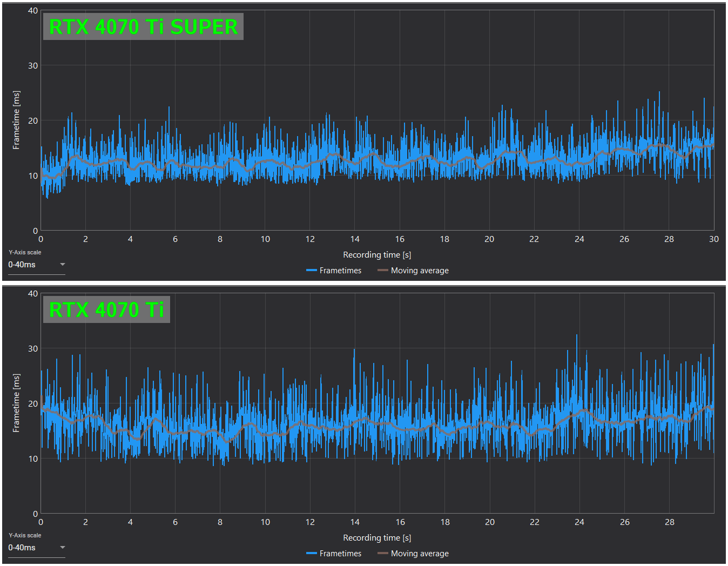Click the y-axis value 30 in the bottom chart

(33, 349)
